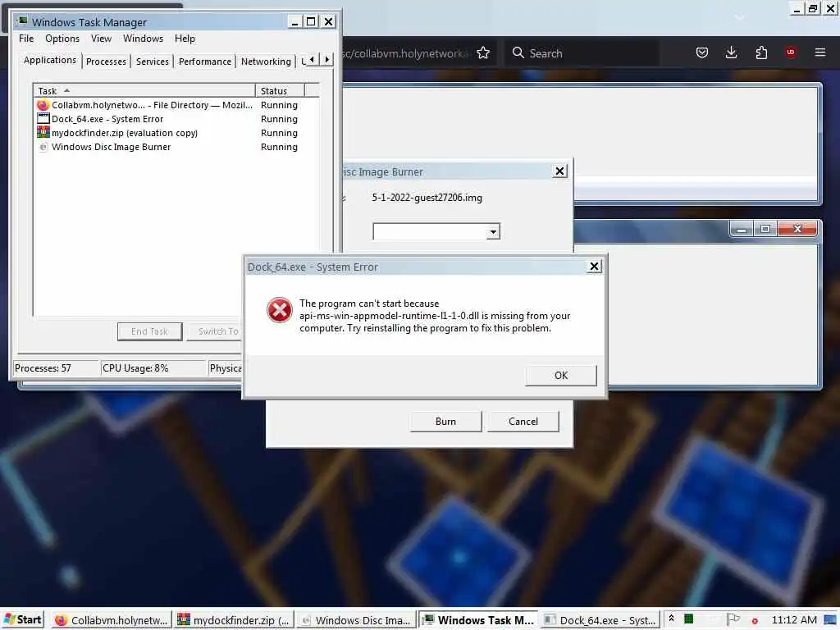Open the View menu

101,39
